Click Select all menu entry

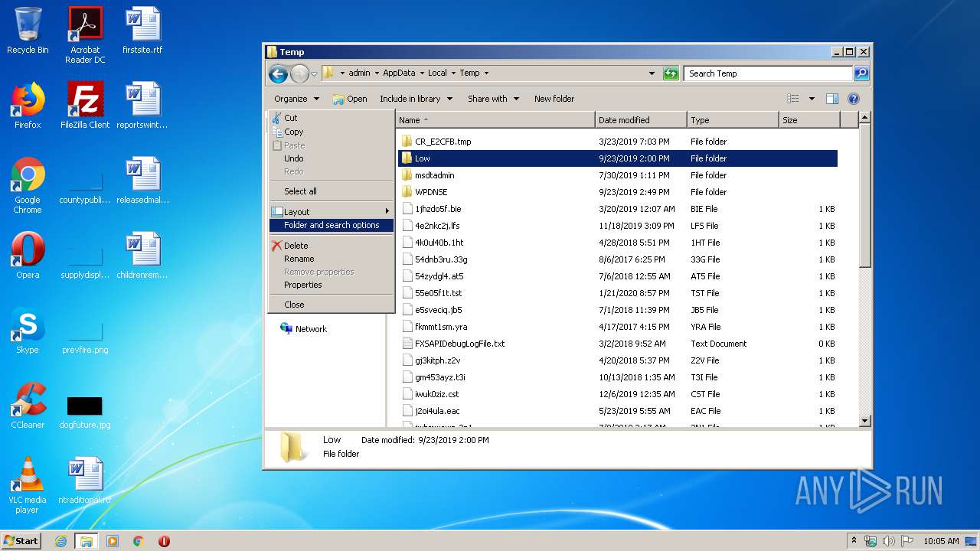pos(331,191)
